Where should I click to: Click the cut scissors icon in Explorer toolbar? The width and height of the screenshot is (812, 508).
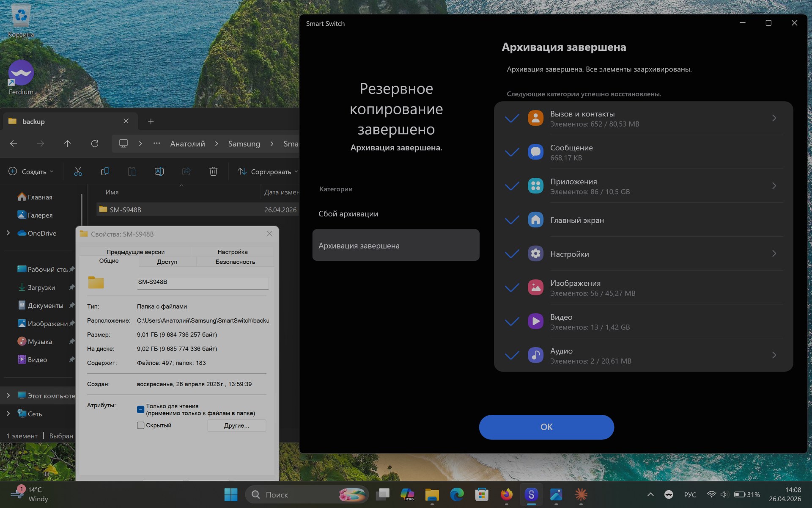pos(78,171)
